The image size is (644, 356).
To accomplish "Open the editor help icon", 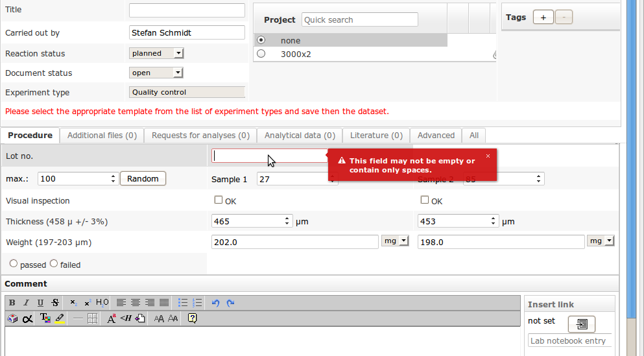I will click(x=192, y=318).
